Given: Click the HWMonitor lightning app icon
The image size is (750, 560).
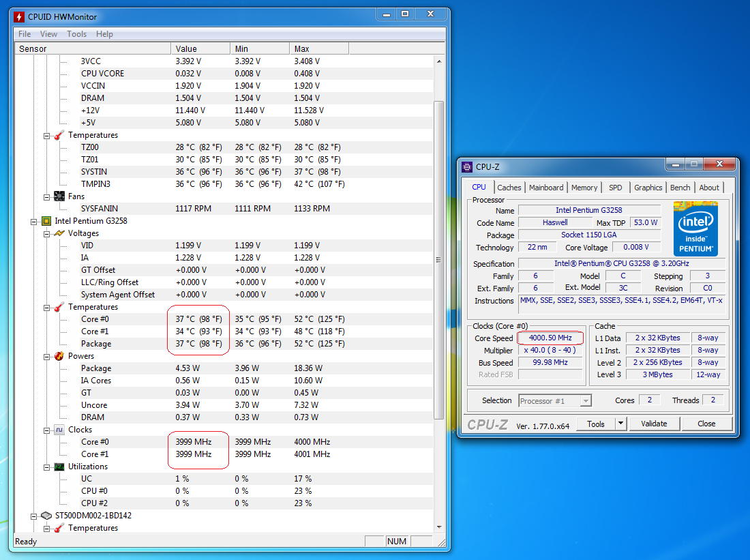Looking at the screenshot, I should 19,17.
